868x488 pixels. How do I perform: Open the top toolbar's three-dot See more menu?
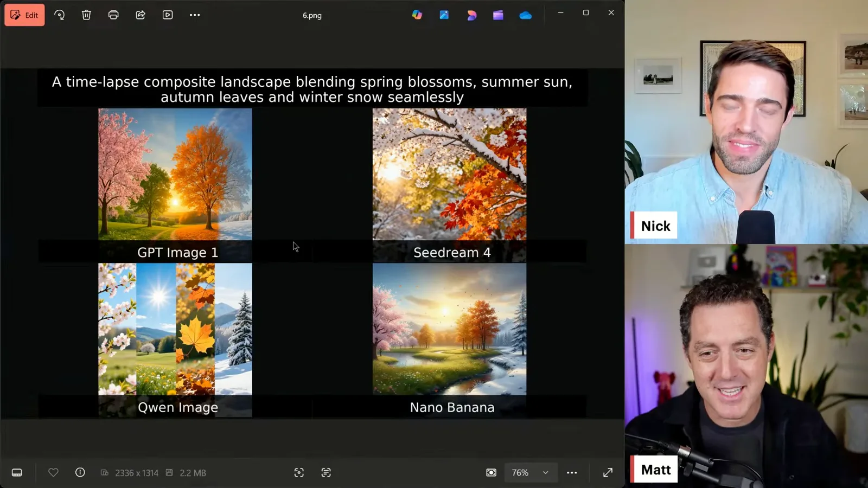pos(195,15)
